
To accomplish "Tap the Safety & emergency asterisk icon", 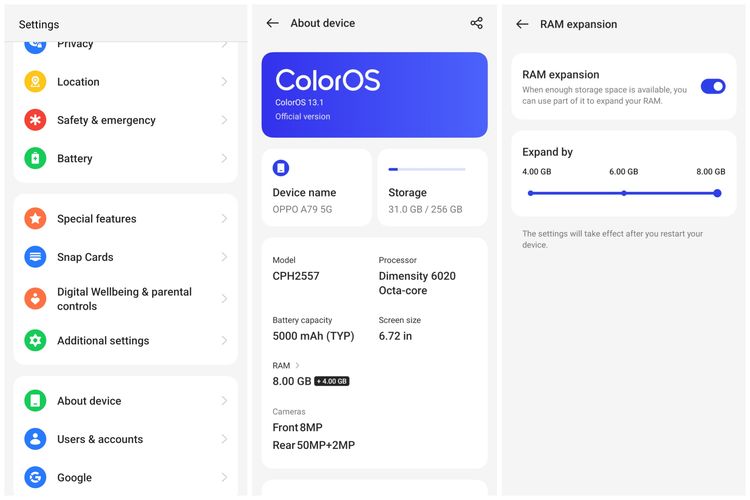I will (x=35, y=120).
